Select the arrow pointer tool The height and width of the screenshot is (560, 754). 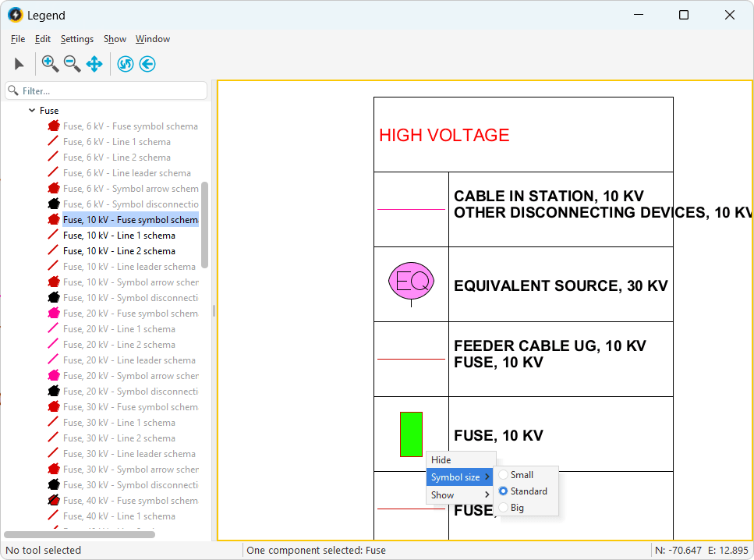[x=19, y=64]
